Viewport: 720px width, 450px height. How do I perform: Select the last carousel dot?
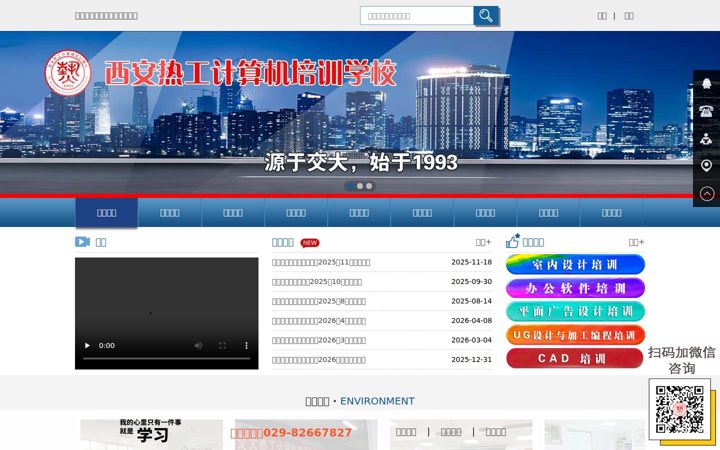pyautogui.click(x=369, y=186)
